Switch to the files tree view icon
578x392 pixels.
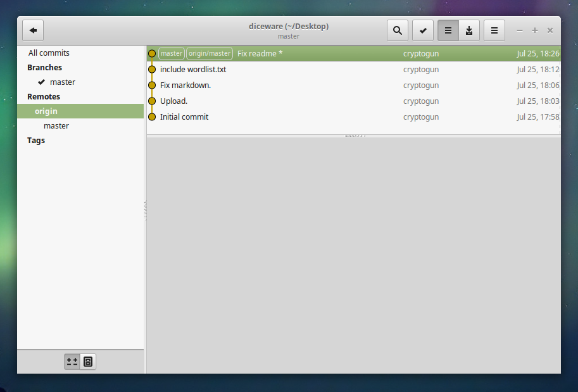click(87, 362)
